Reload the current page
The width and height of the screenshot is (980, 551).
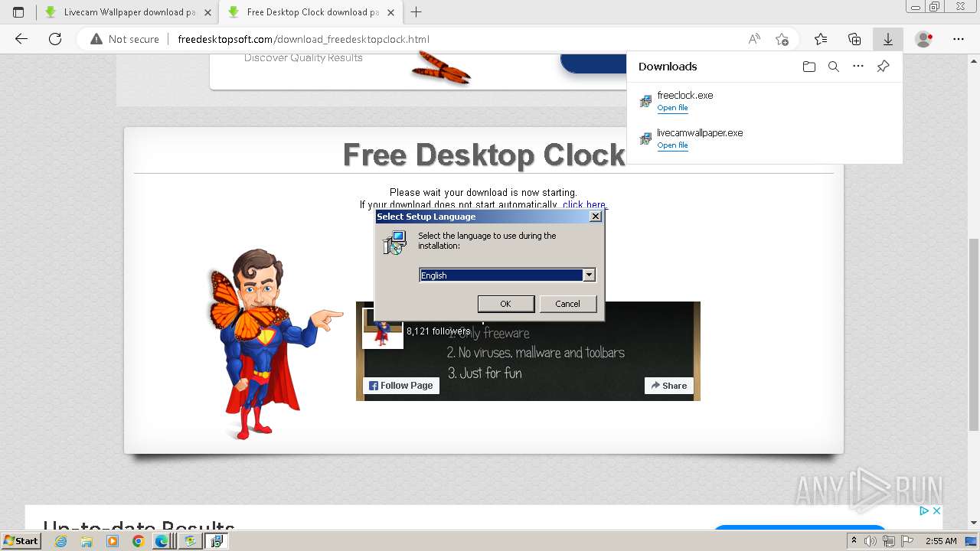(55, 39)
